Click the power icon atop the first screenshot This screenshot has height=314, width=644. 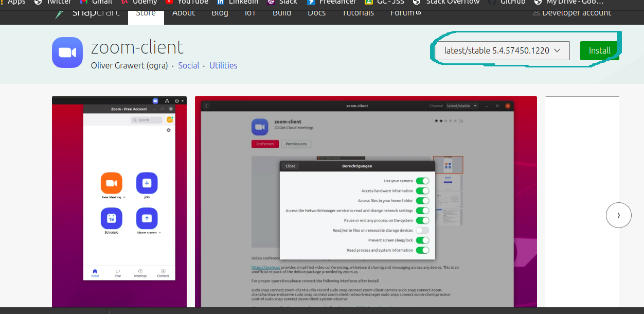pos(177,101)
